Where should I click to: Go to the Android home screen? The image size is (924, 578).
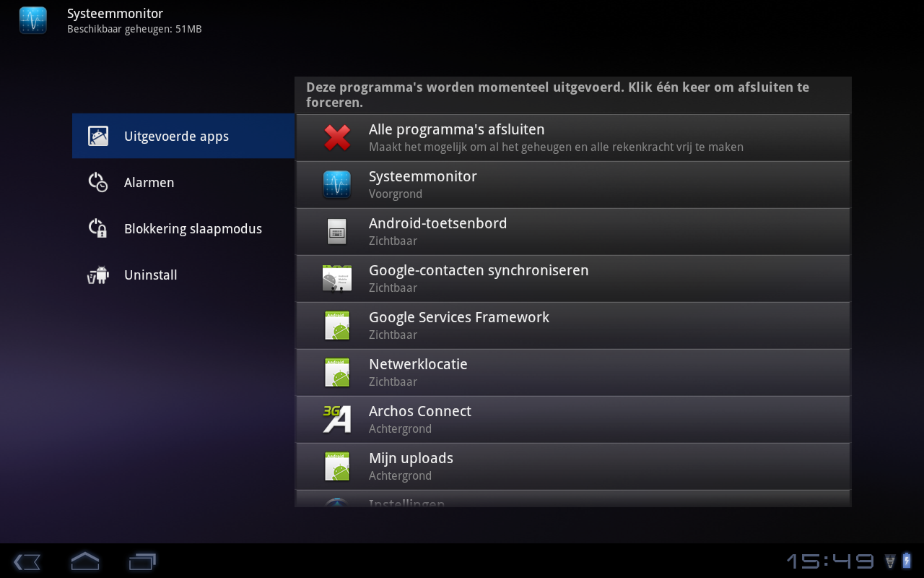(84, 561)
